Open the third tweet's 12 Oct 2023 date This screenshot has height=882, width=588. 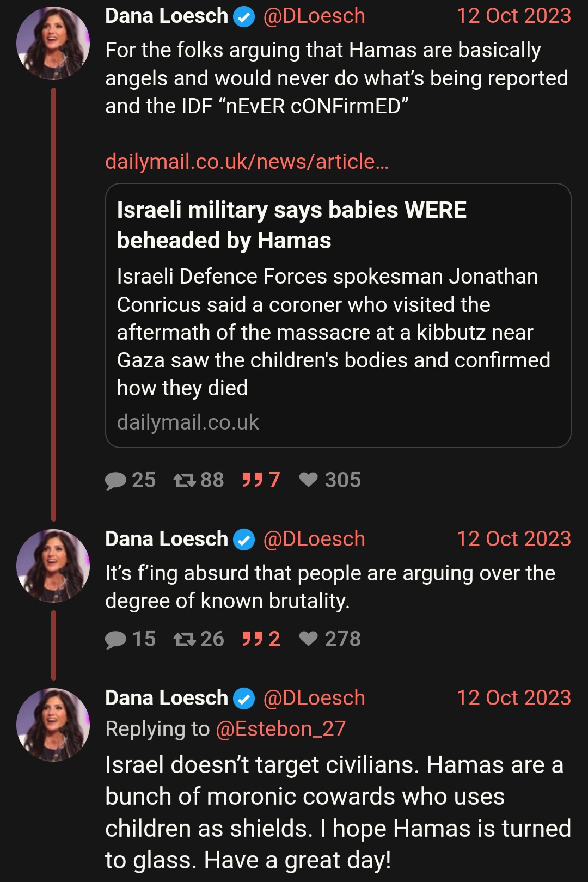(x=513, y=698)
